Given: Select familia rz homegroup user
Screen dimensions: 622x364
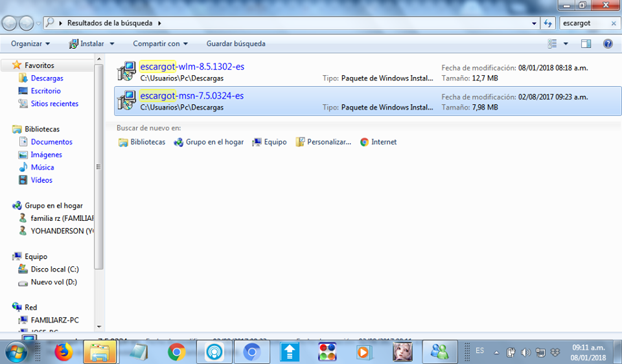Looking at the screenshot, I should (x=62, y=218).
